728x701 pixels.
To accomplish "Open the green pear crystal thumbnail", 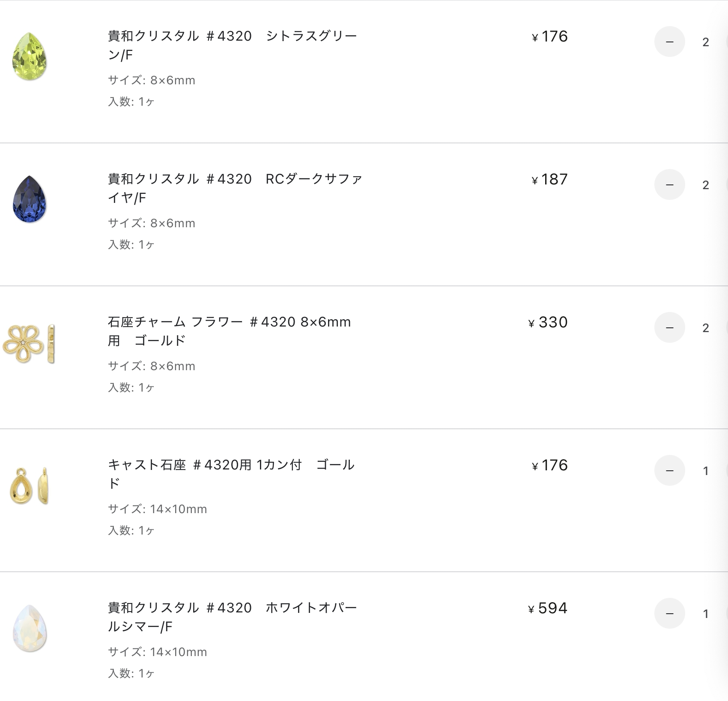I will pos(29,56).
